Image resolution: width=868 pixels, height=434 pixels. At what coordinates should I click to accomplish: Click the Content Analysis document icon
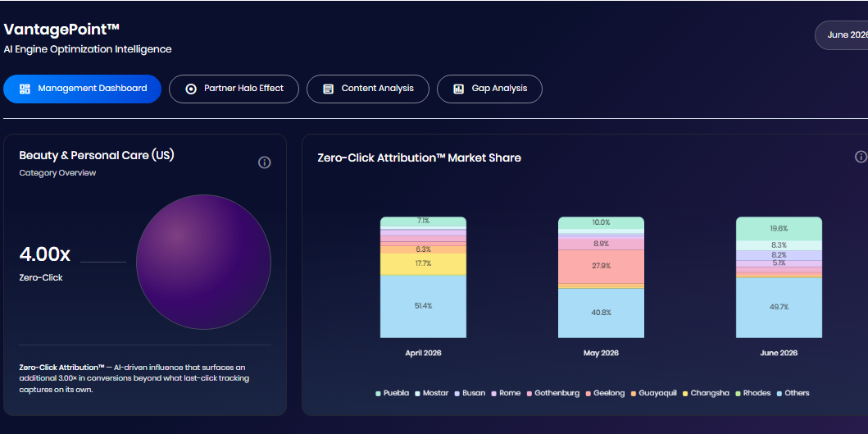coord(329,89)
